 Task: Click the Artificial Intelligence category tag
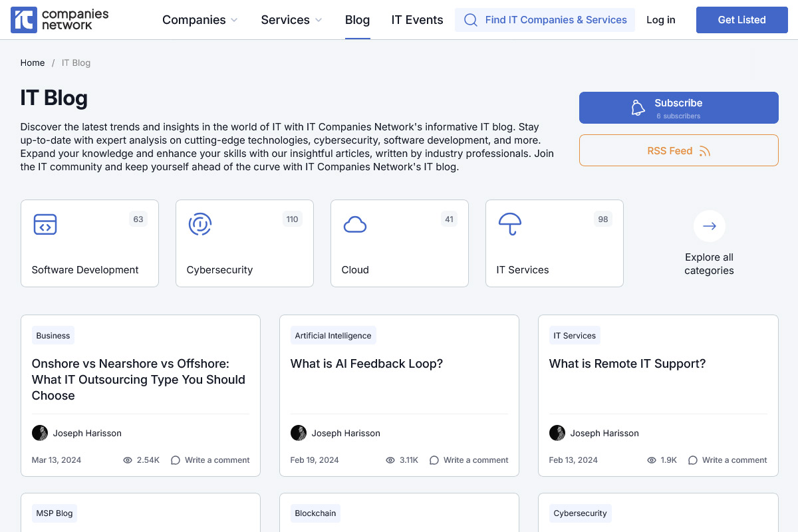pyautogui.click(x=333, y=336)
